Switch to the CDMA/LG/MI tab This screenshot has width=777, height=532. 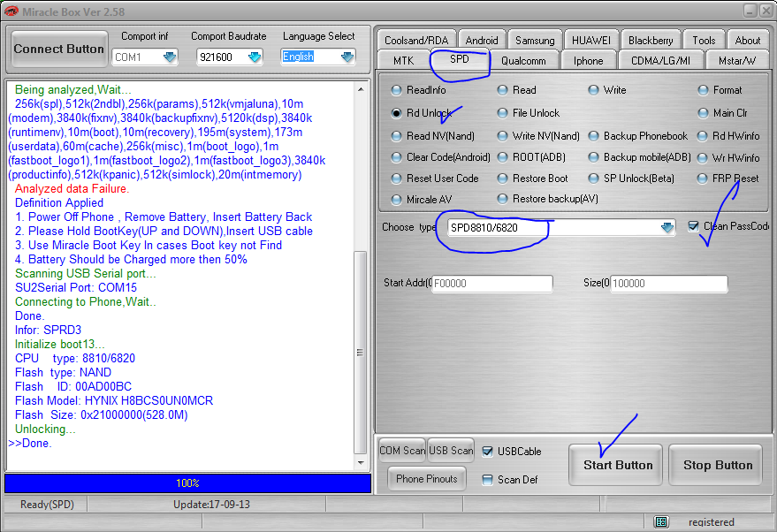(660, 60)
